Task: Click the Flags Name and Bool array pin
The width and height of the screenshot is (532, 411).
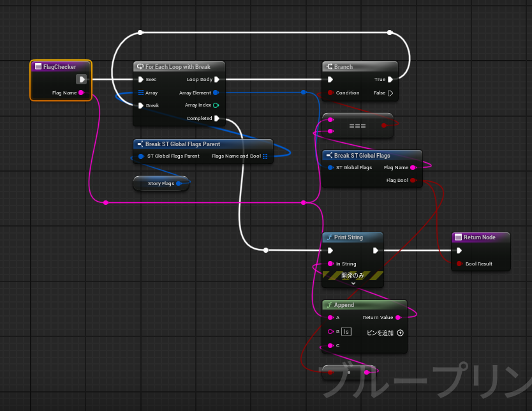Action: coord(265,156)
